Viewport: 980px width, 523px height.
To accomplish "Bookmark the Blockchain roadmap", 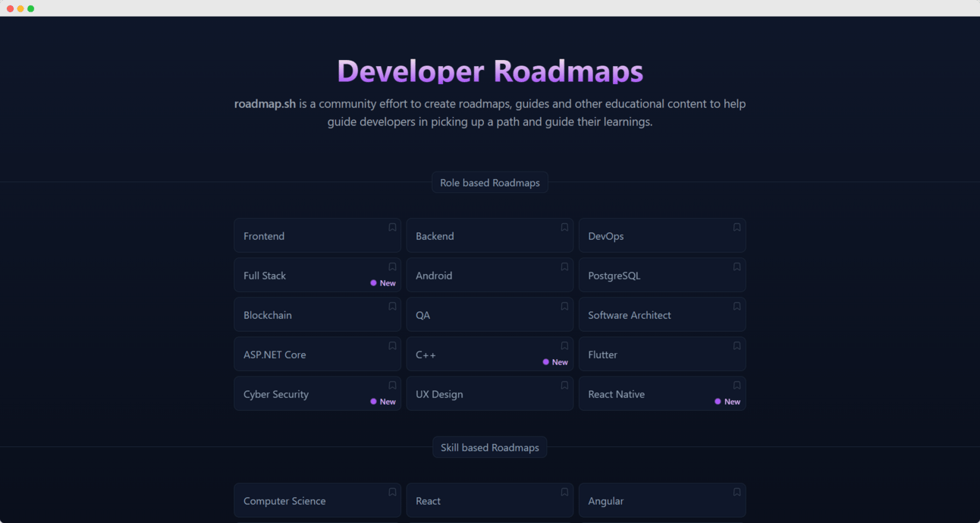I will (392, 306).
